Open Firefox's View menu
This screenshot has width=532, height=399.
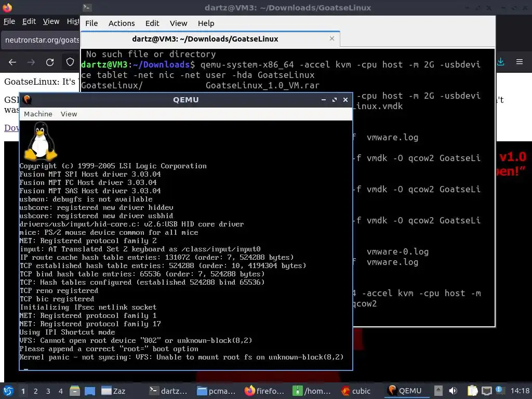click(51, 21)
